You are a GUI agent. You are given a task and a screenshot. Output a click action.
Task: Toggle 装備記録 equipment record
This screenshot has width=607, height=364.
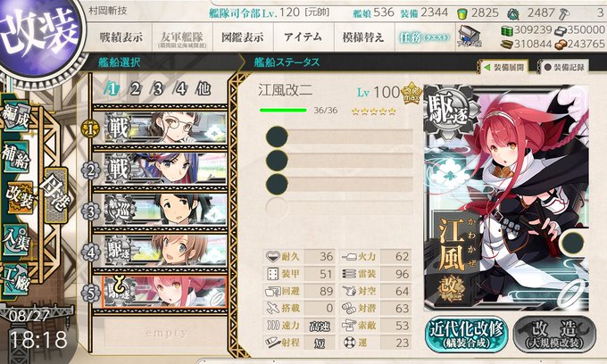[563, 67]
